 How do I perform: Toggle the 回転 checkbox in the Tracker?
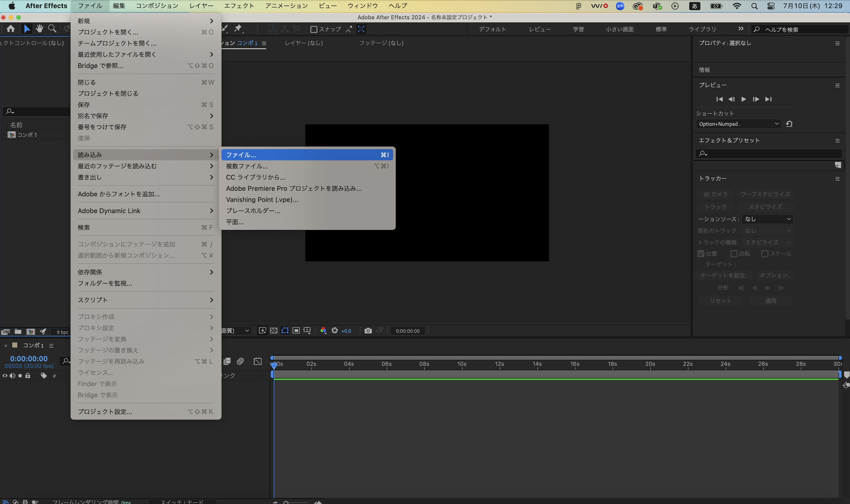(734, 254)
